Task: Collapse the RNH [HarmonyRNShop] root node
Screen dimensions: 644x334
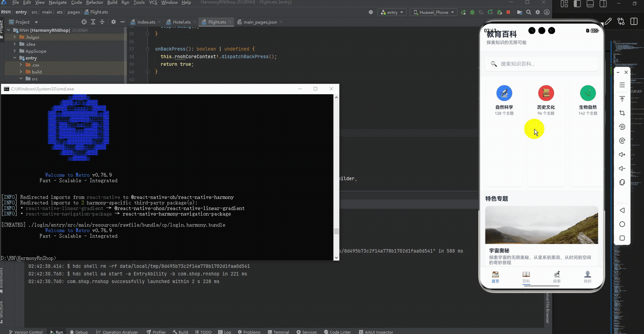Action: 9,30
